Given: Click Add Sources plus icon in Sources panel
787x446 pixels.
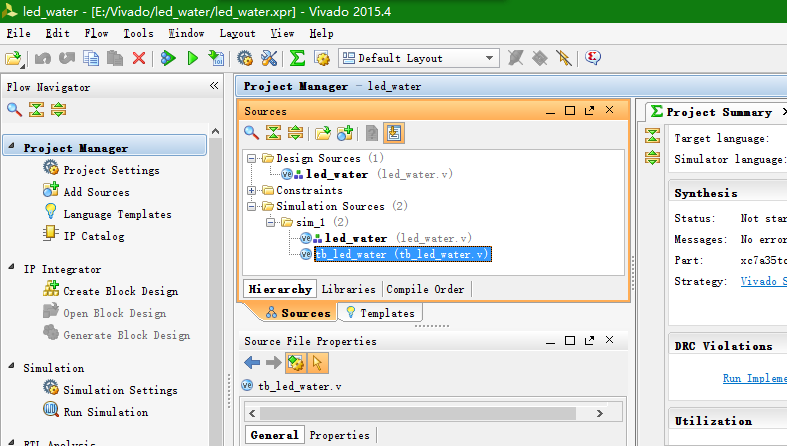Looking at the screenshot, I should [x=345, y=133].
